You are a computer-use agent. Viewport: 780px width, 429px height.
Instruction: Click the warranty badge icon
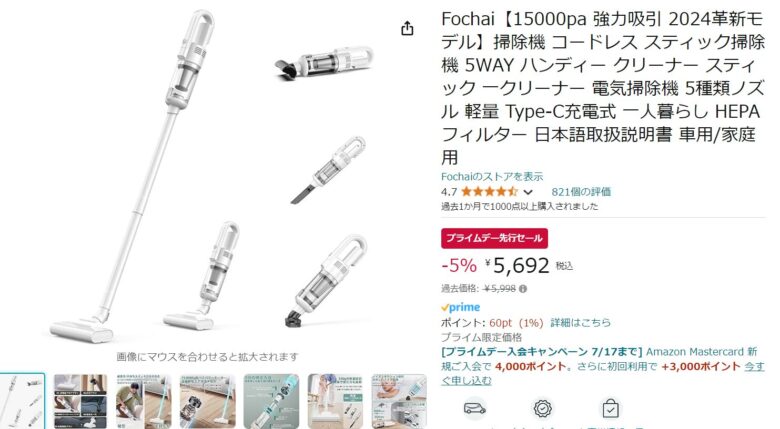coord(543,409)
